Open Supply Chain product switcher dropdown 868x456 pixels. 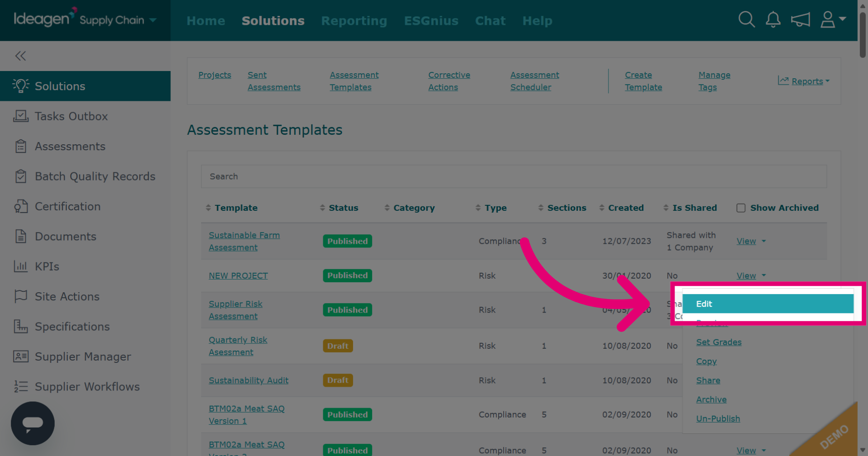pyautogui.click(x=118, y=20)
